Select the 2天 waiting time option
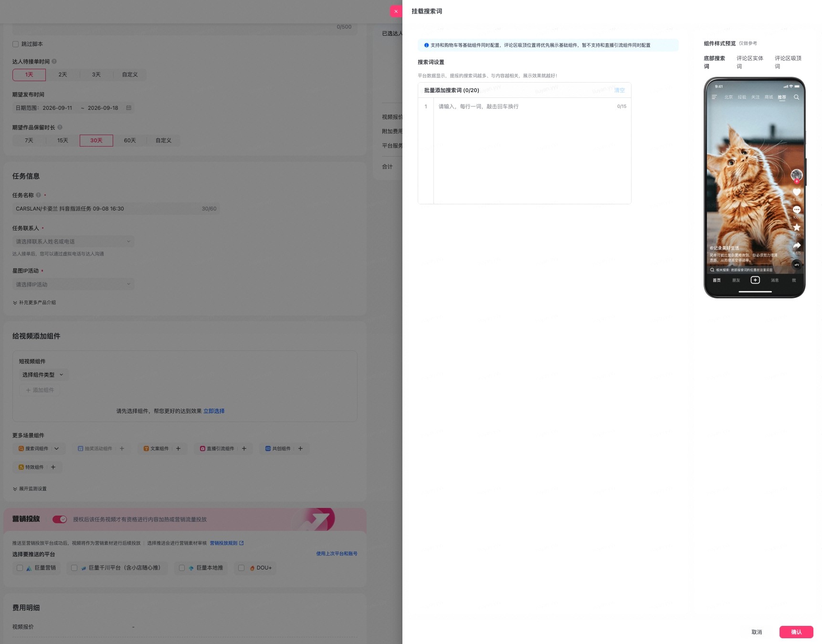822x644 pixels. (x=63, y=75)
